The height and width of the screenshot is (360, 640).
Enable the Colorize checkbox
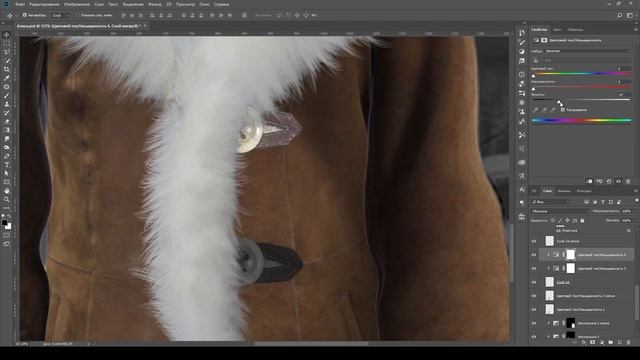point(562,110)
